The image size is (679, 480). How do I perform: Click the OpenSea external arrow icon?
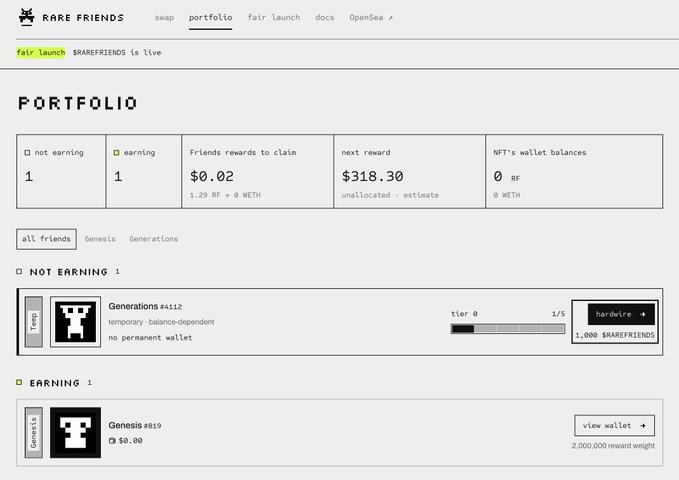390,18
